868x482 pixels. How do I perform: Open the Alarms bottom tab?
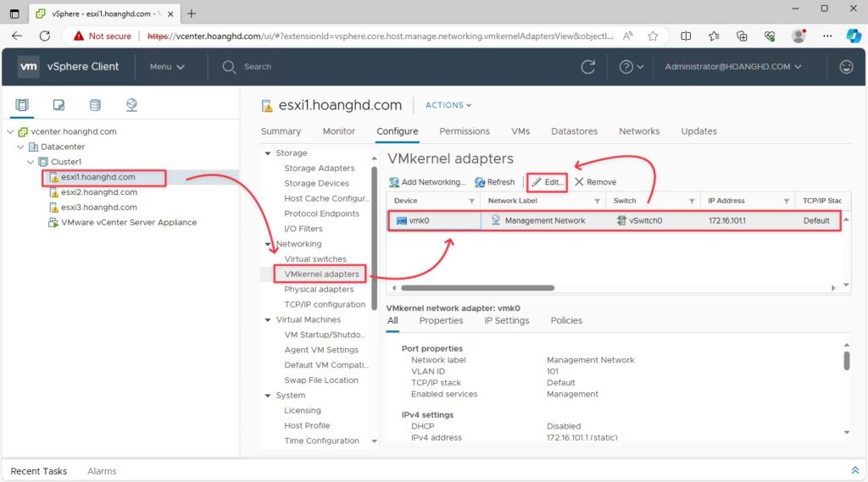102,472
